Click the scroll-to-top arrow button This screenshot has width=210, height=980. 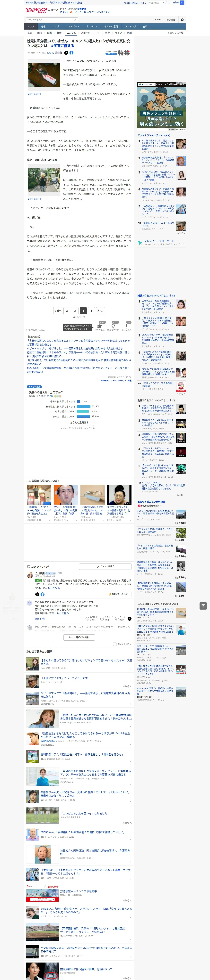pyautogui.click(x=203, y=606)
